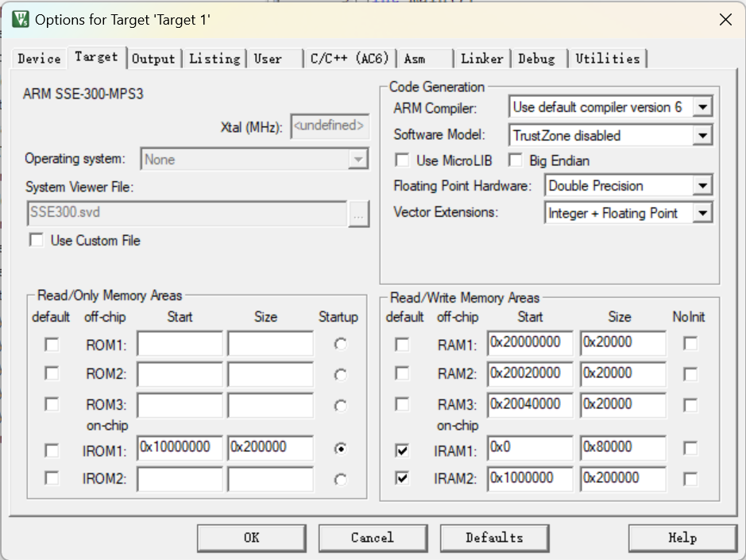
Task: Click the IROM2 Start field
Action: (x=180, y=479)
